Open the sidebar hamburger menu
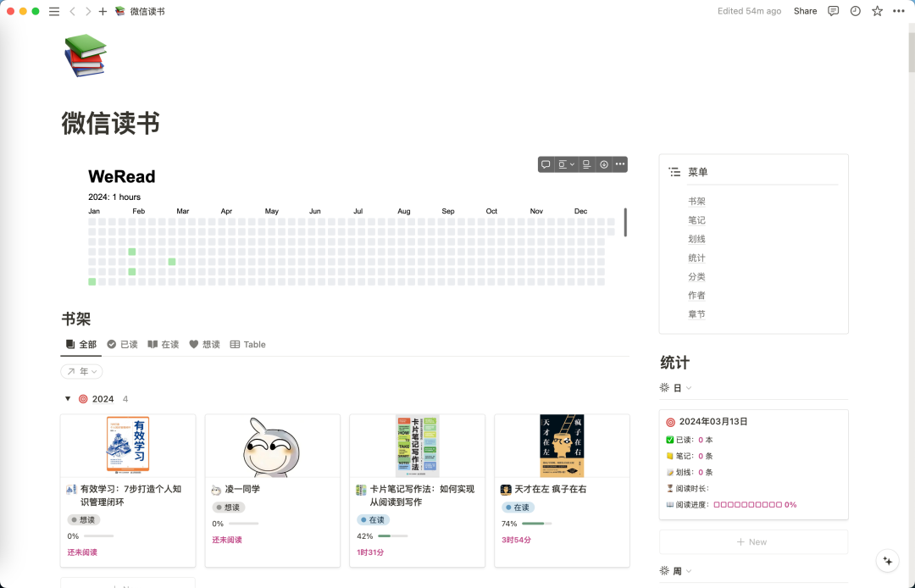Image resolution: width=915 pixels, height=588 pixels. pyautogui.click(x=53, y=11)
